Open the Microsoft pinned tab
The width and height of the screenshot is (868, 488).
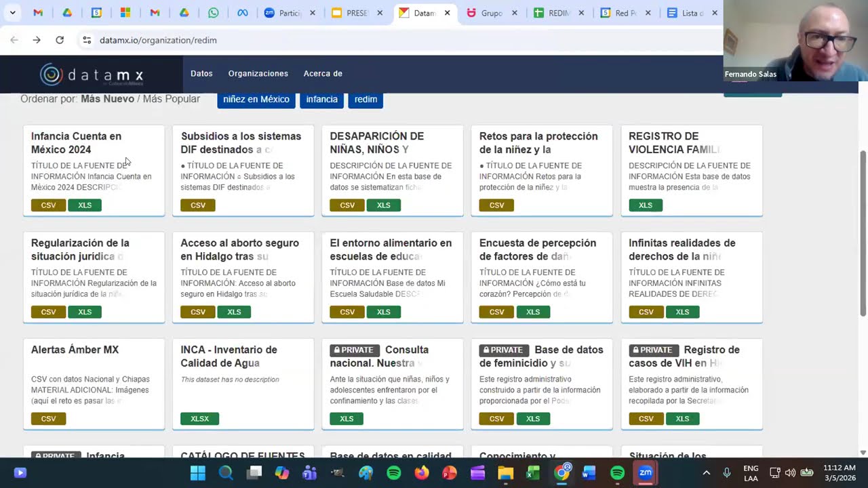point(125,13)
